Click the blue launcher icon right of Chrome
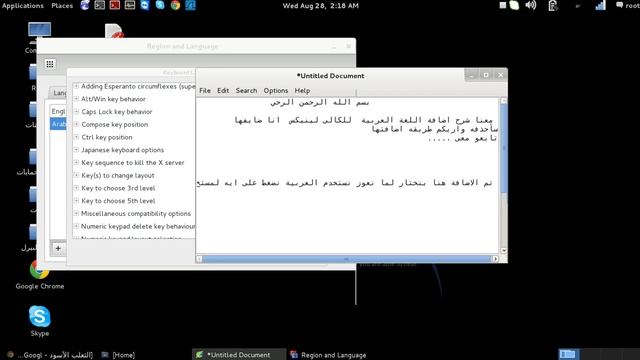Viewport: 640px width, 360px height. [191, 5]
